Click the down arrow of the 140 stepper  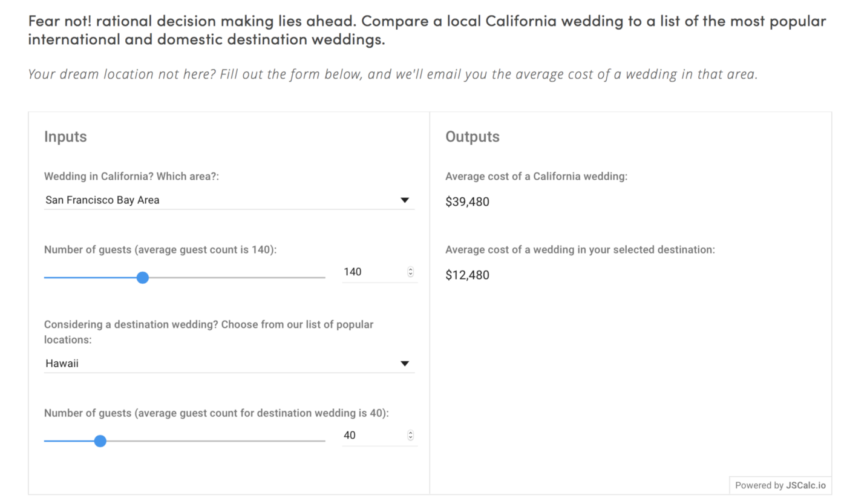point(411,275)
